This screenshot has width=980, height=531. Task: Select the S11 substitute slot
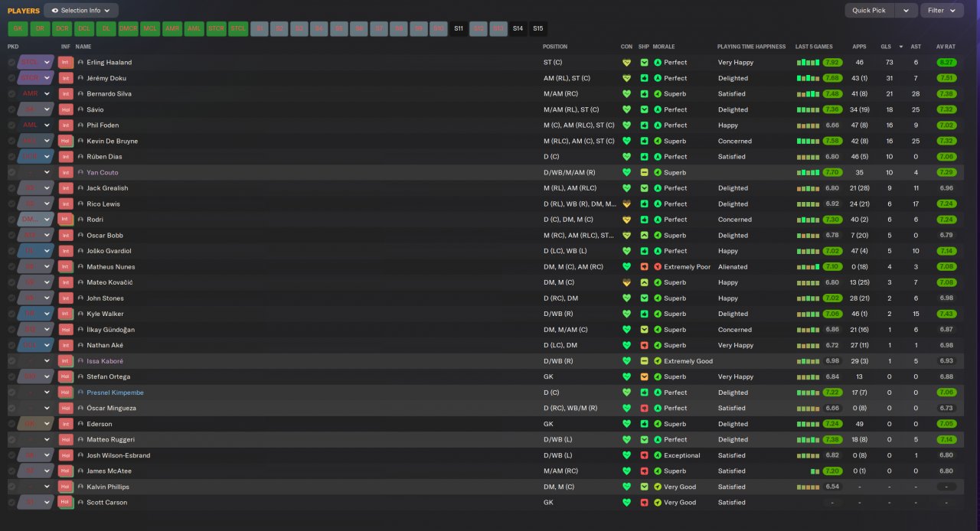[459, 28]
